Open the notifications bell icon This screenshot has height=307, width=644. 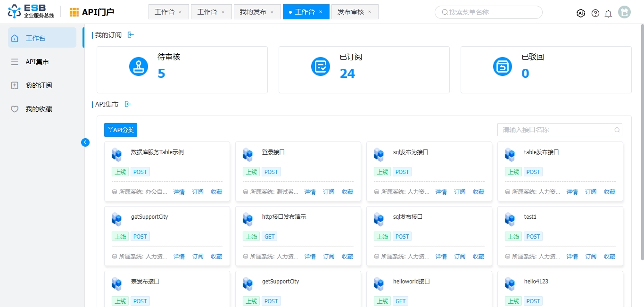pyautogui.click(x=608, y=13)
